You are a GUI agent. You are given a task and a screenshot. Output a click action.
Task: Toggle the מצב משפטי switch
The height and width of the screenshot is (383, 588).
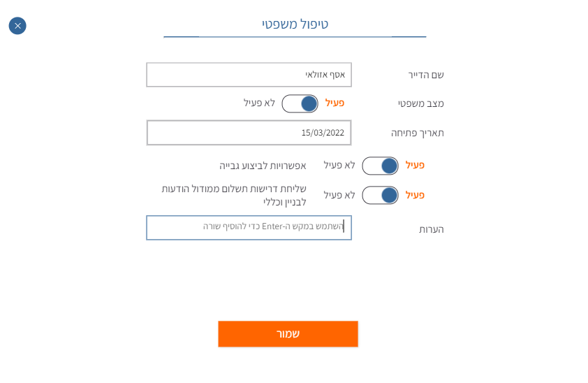[300, 103]
